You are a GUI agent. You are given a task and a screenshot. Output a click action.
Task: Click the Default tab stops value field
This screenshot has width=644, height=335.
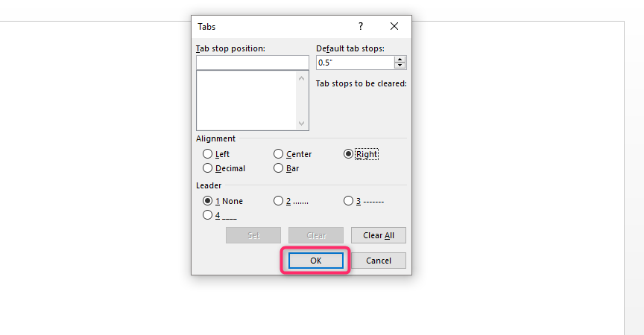coord(356,63)
